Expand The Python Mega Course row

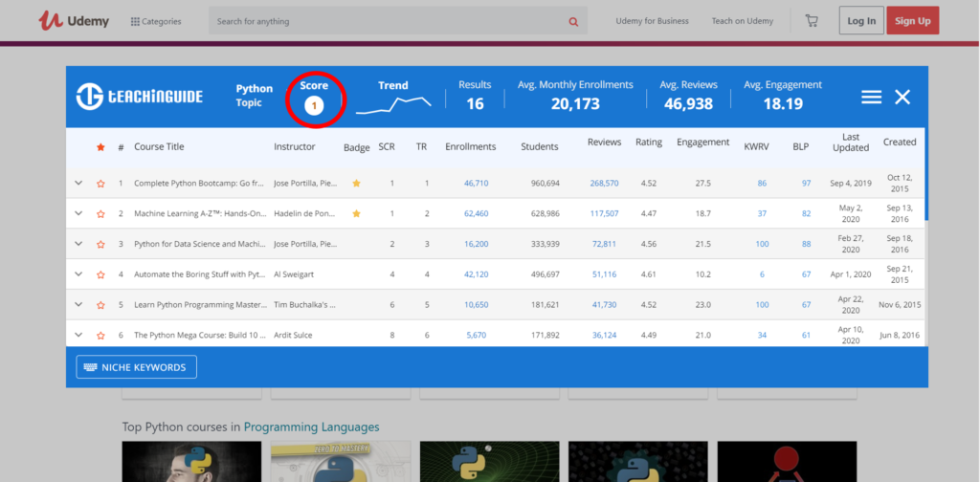tap(78, 335)
